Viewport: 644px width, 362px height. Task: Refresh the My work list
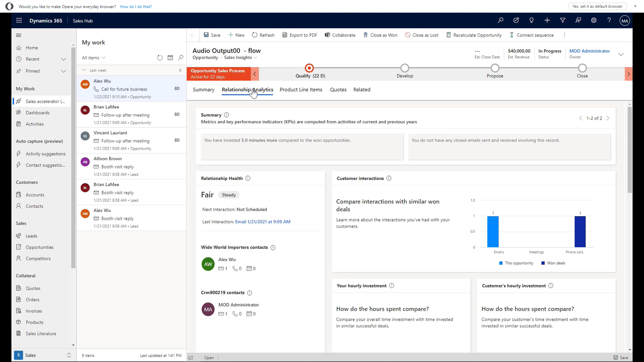(x=160, y=58)
